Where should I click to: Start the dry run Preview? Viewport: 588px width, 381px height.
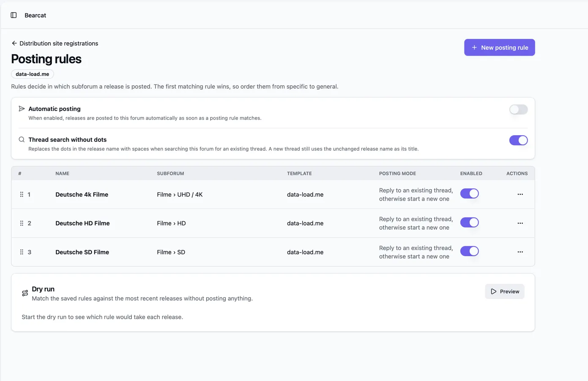click(x=504, y=291)
